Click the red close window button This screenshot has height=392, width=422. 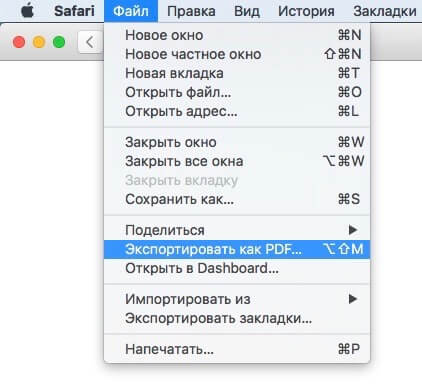click(x=19, y=42)
